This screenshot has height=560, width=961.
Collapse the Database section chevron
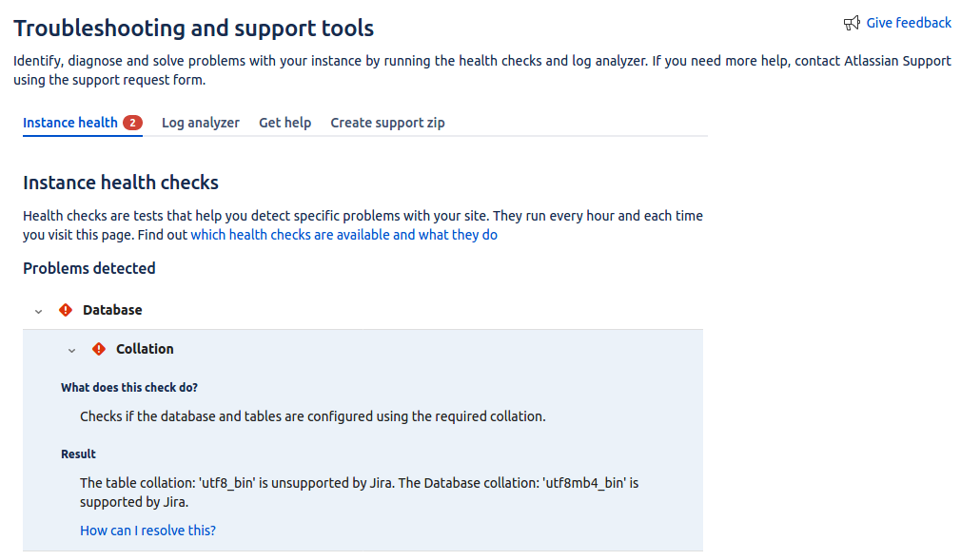(39, 311)
